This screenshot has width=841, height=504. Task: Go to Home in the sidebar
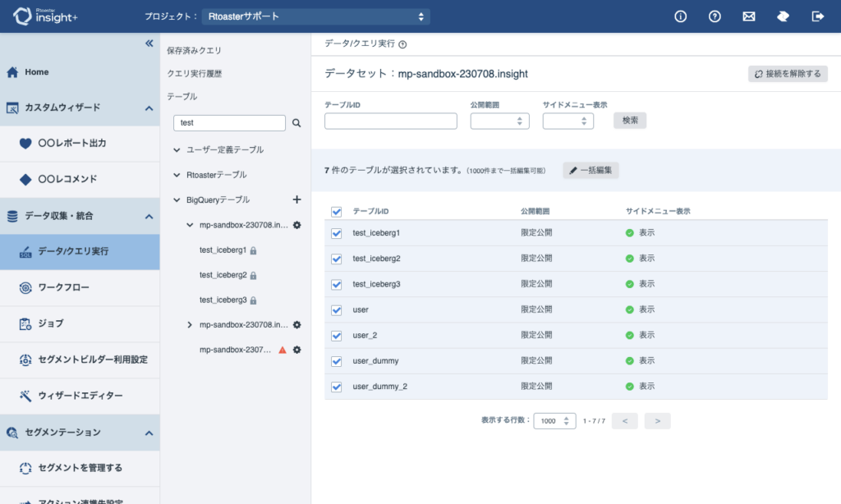point(36,72)
